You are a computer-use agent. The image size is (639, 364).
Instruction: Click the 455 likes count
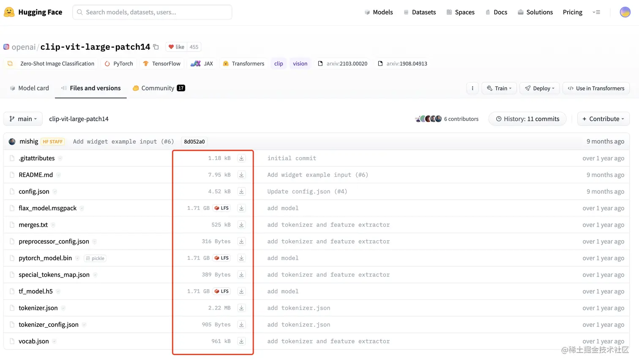194,47
